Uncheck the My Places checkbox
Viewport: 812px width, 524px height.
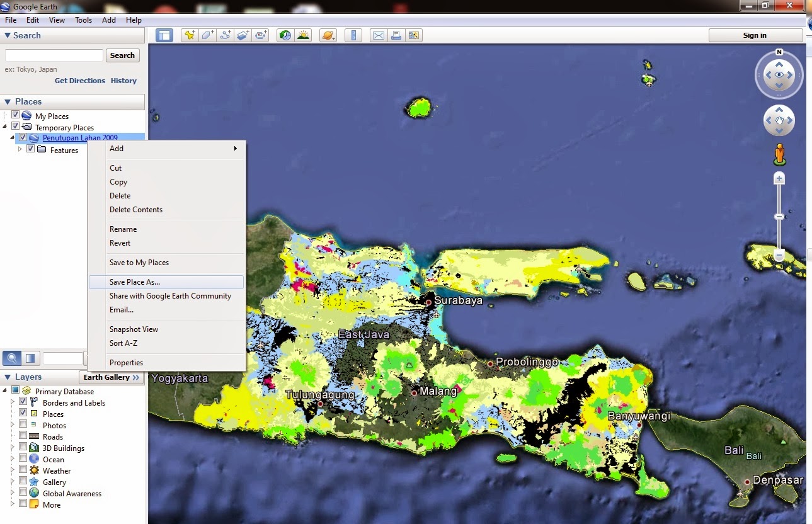tap(16, 115)
